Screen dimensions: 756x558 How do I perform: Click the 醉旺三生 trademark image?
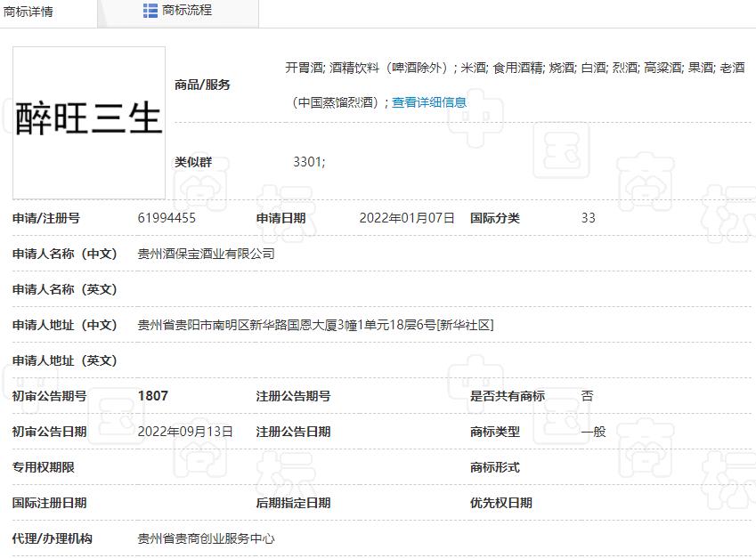pyautogui.click(x=89, y=123)
